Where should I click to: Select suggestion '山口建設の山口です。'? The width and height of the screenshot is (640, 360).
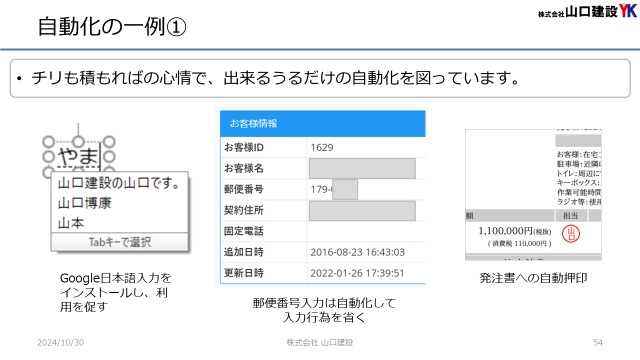[119, 183]
